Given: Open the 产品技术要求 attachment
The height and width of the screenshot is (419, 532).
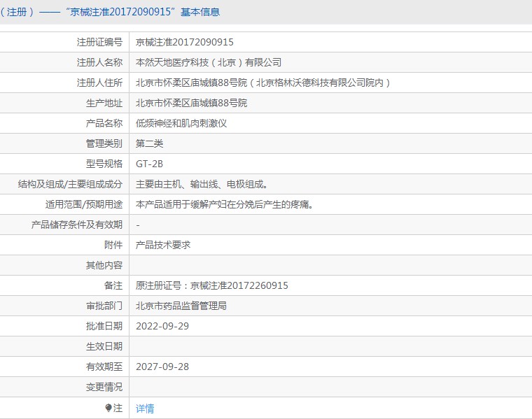Looking at the screenshot, I should pyautogui.click(x=163, y=245).
